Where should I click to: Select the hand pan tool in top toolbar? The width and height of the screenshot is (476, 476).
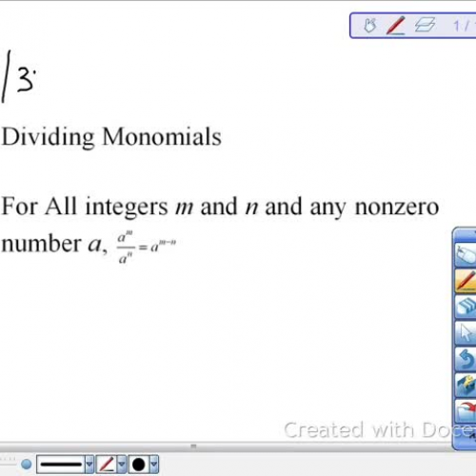pyautogui.click(x=369, y=26)
